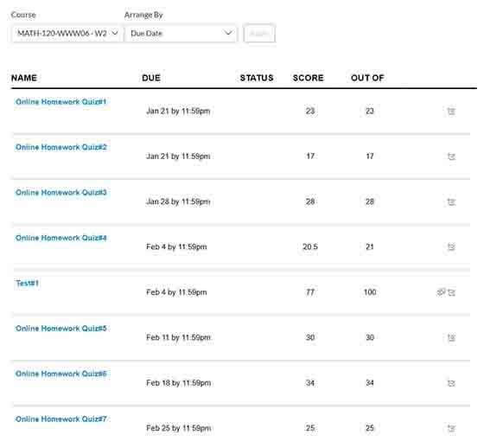Screen dimensions: 484x448
Task: Open the Test#1 assignment link
Action: [x=27, y=283]
